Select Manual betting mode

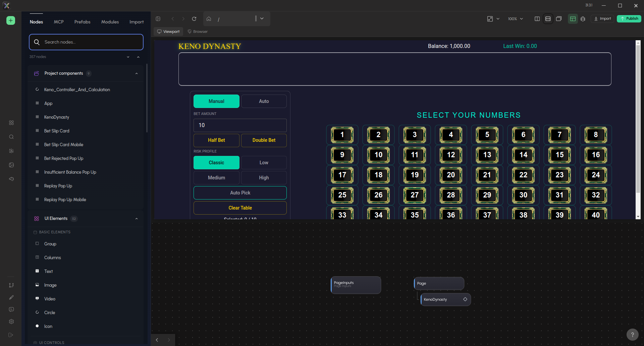(216, 101)
